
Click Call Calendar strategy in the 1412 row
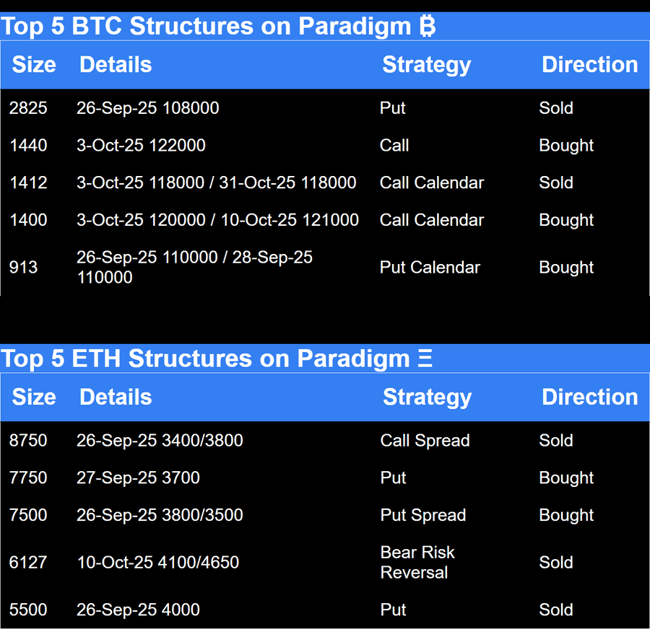tap(431, 183)
